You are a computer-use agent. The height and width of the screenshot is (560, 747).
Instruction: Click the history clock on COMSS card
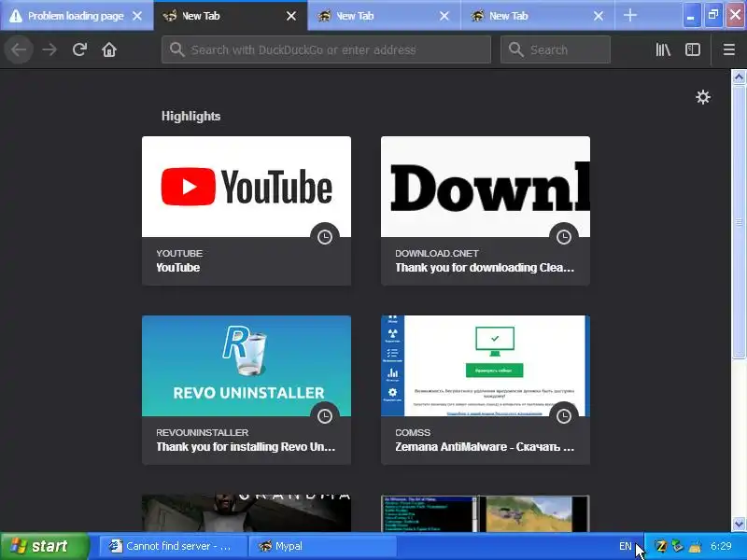point(564,416)
